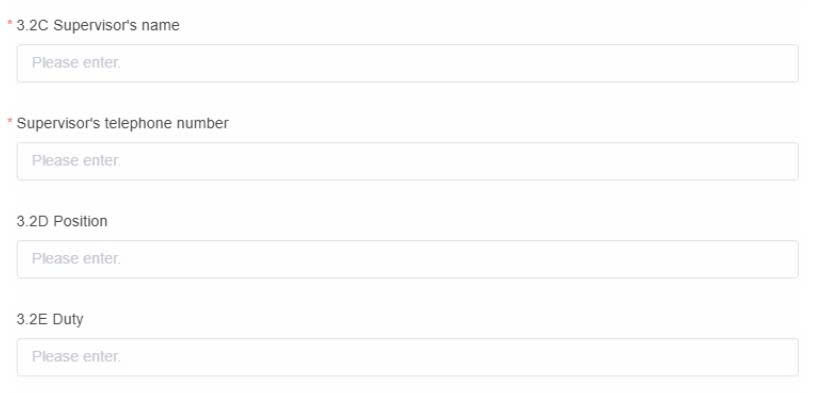The width and height of the screenshot is (813, 393).
Task: Click the 3.2C Supervisor's name input field
Action: pyautogui.click(x=408, y=63)
